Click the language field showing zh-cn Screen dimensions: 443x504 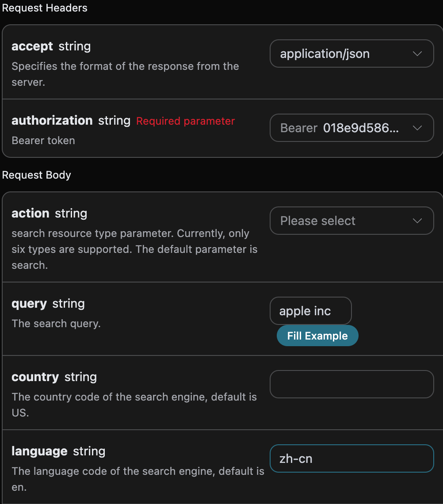coord(351,458)
